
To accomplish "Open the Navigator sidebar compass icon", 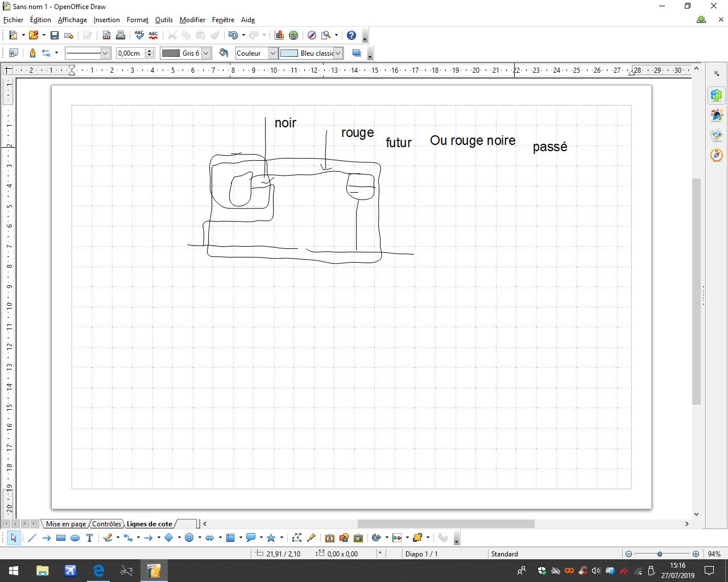I will (717, 155).
